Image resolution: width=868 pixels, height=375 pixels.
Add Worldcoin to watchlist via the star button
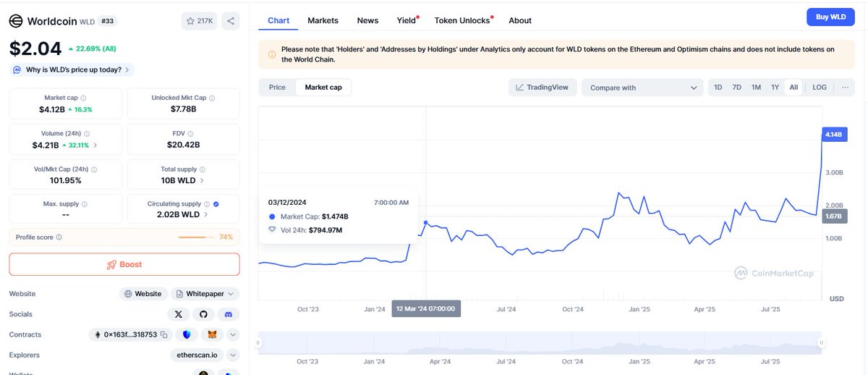coord(199,21)
